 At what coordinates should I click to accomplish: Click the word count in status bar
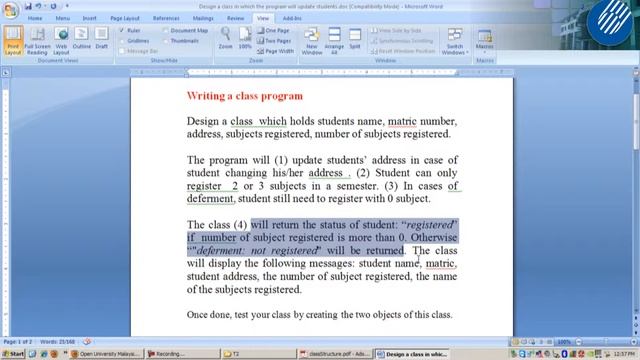coord(57,342)
